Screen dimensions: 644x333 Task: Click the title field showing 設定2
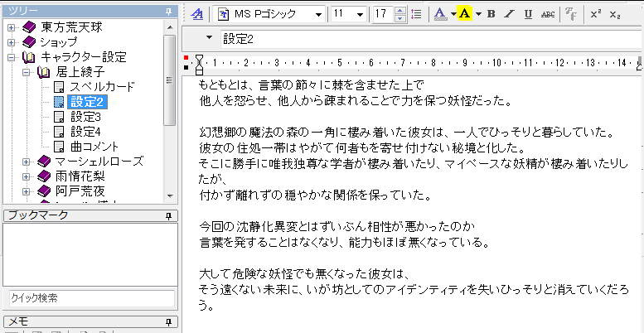click(432, 39)
